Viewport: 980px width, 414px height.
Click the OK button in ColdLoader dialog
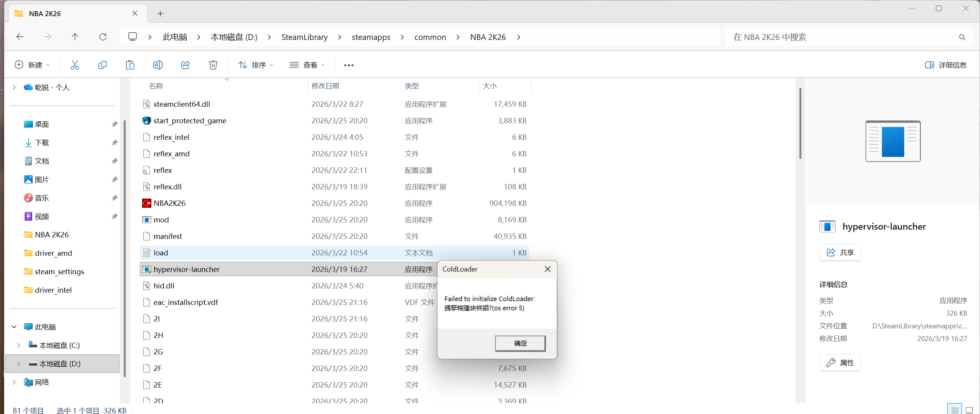click(520, 343)
